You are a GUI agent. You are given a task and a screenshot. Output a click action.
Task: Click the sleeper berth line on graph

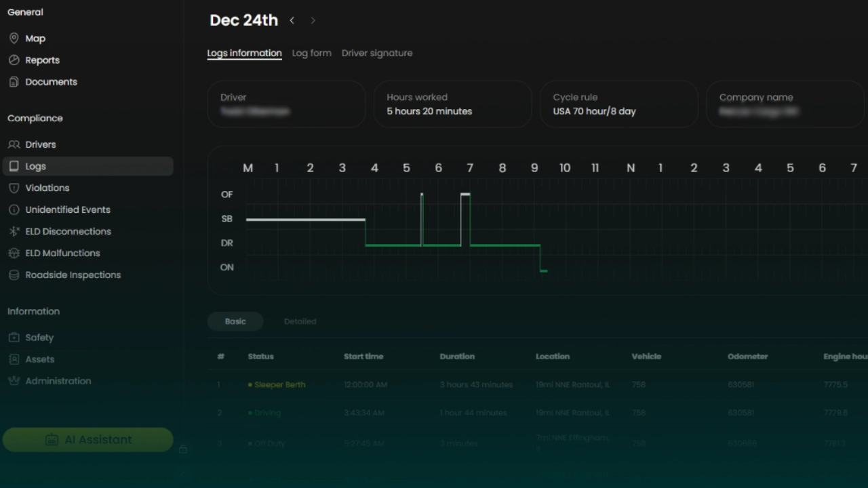pyautogui.click(x=306, y=220)
